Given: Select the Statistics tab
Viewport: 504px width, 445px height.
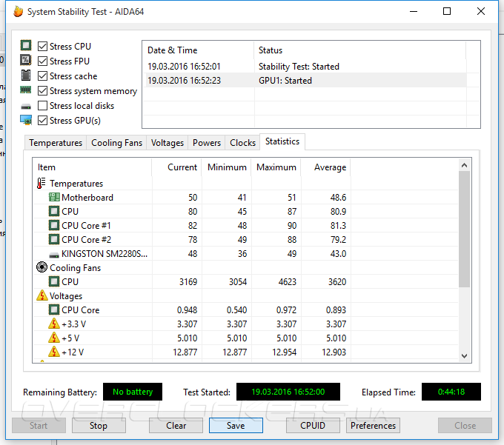Looking at the screenshot, I should tap(282, 141).
